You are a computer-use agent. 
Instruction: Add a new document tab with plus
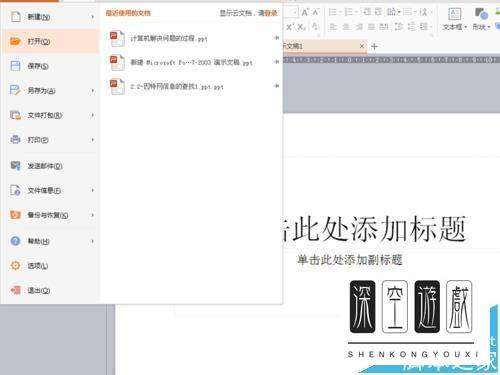[x=374, y=46]
